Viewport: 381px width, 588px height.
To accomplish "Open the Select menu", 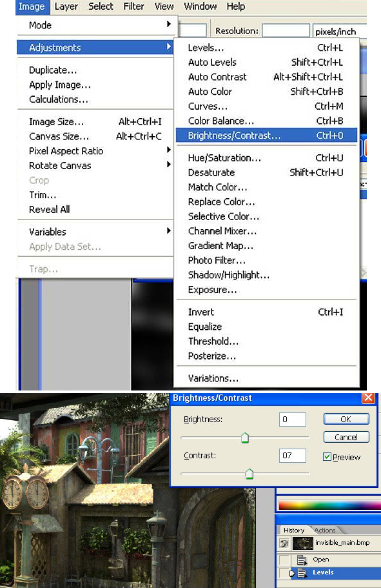I will pos(101,6).
